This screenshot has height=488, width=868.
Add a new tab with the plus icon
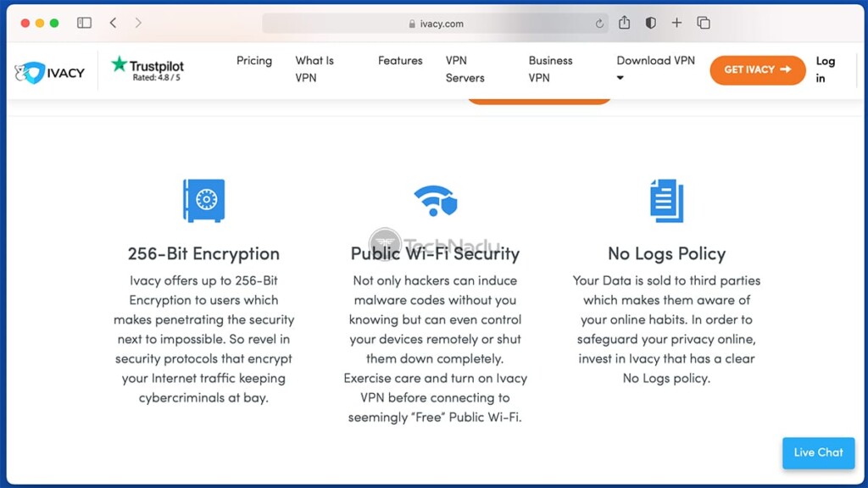click(676, 23)
